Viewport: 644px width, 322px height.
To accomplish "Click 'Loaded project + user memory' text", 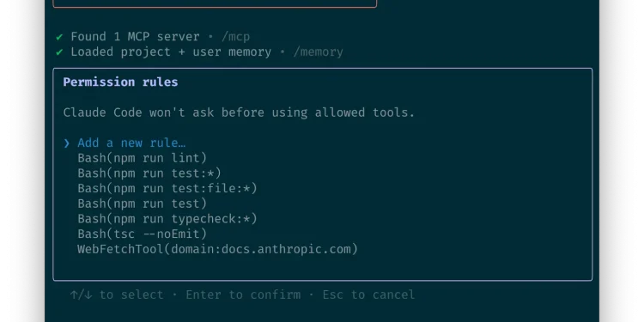I will (x=171, y=52).
